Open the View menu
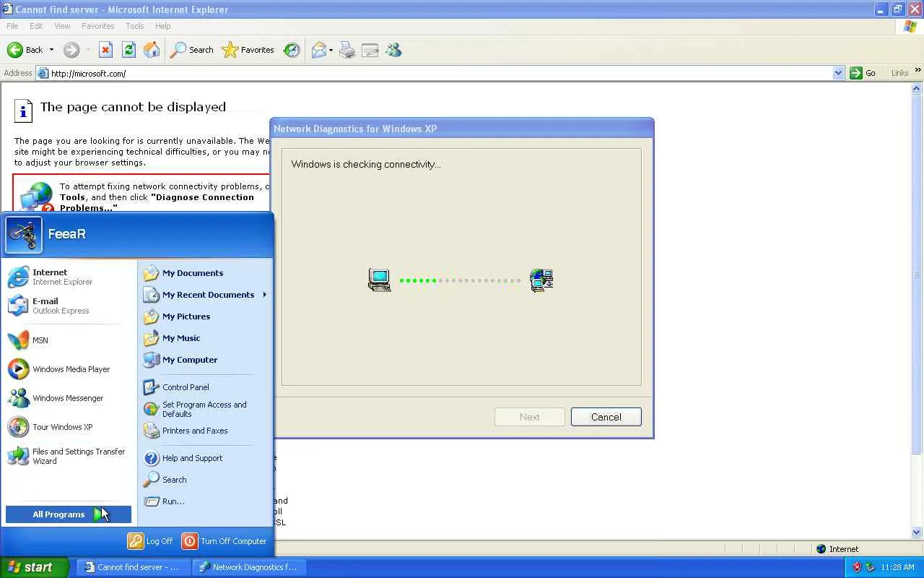The image size is (924, 578). point(62,26)
